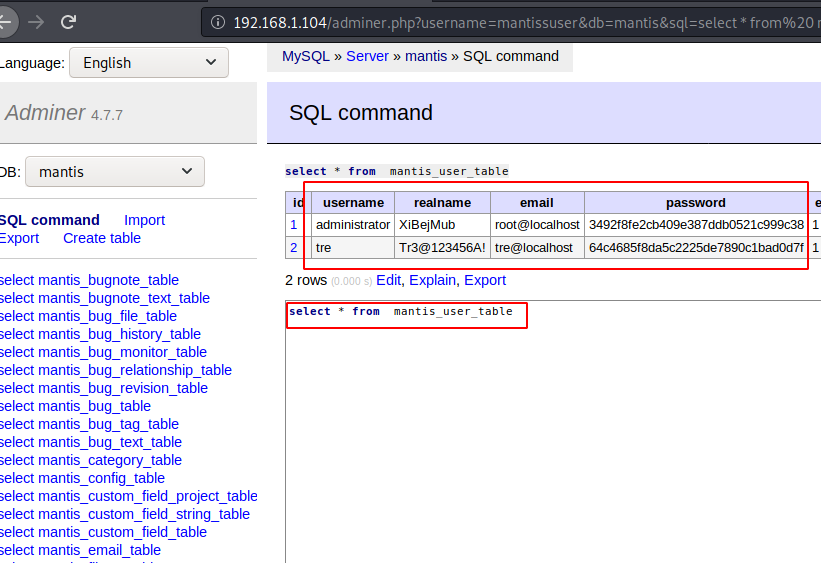
Task: Click the Edit link below results
Action: point(389,280)
